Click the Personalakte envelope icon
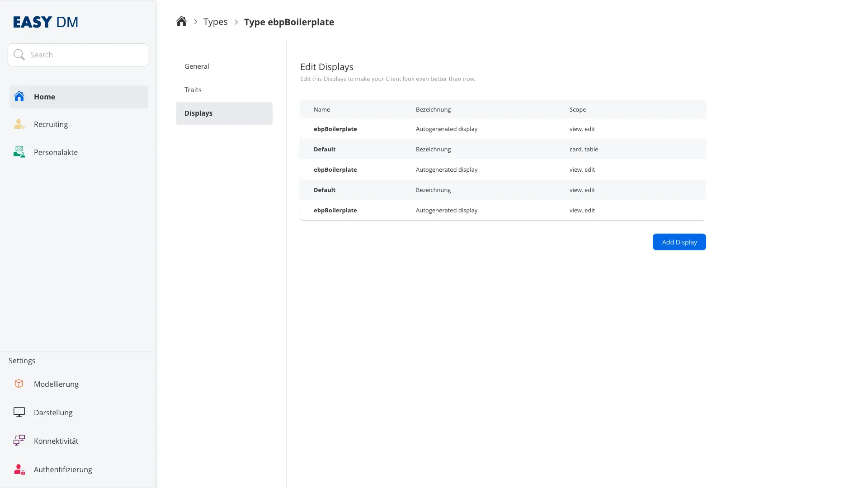868x488 pixels. point(19,152)
